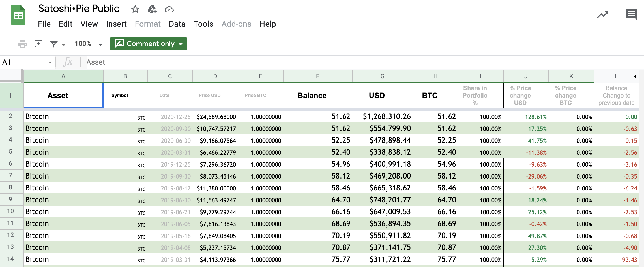Open the File menu

tap(44, 24)
